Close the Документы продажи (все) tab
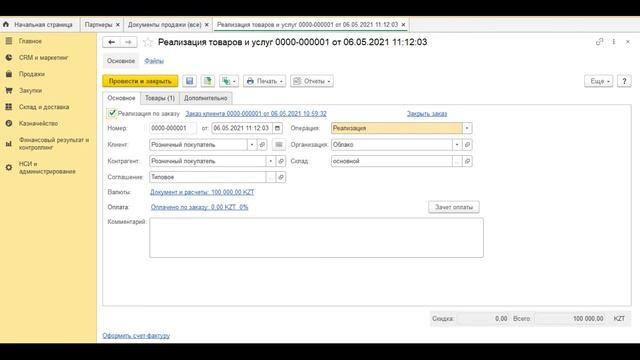 point(207,25)
